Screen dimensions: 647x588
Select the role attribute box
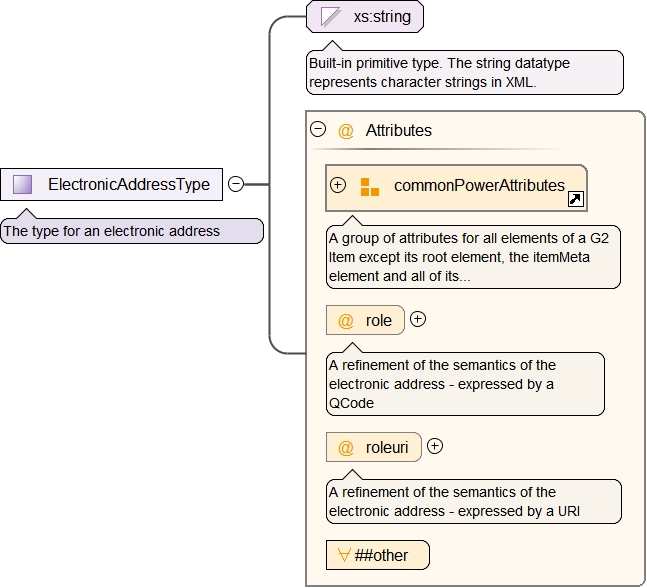(377, 321)
